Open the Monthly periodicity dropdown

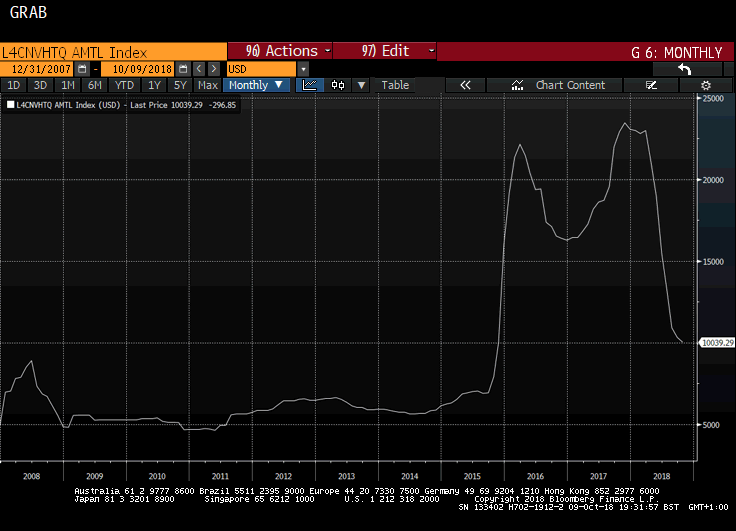pyautogui.click(x=257, y=85)
